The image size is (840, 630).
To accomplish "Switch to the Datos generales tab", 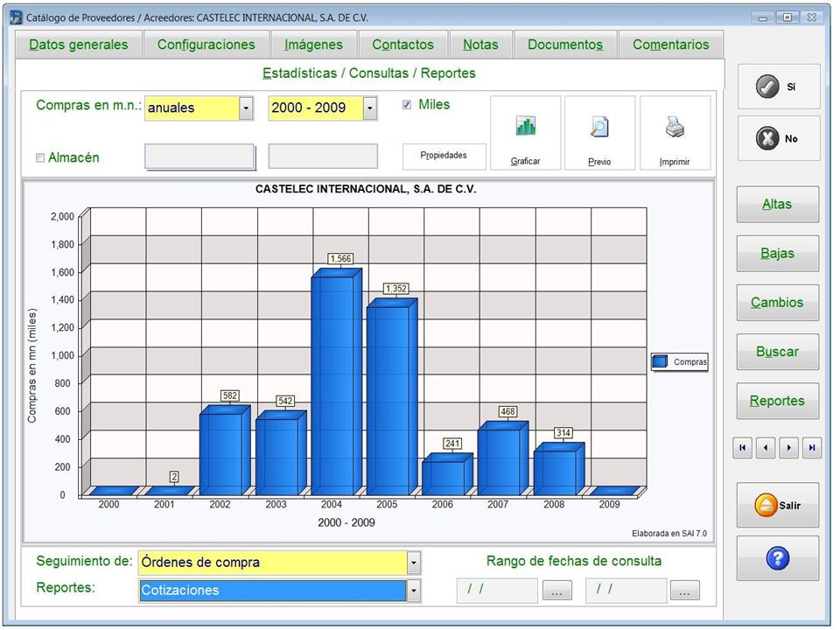I will (79, 45).
